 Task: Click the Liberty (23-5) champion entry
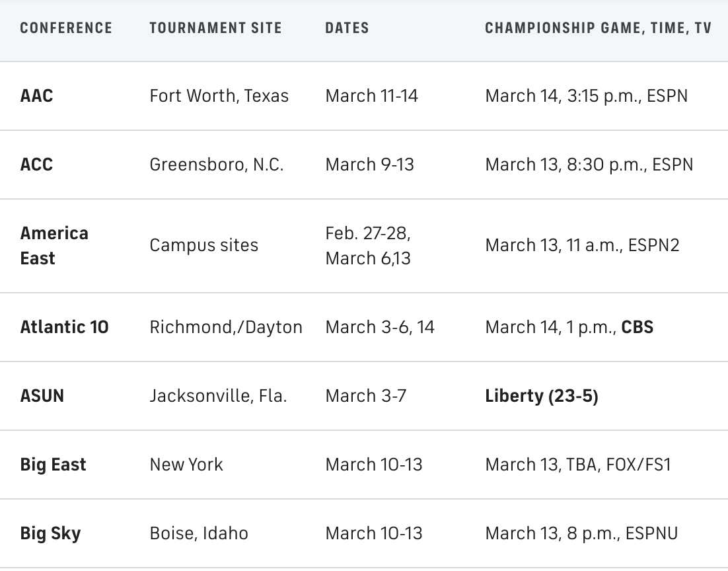(x=542, y=396)
